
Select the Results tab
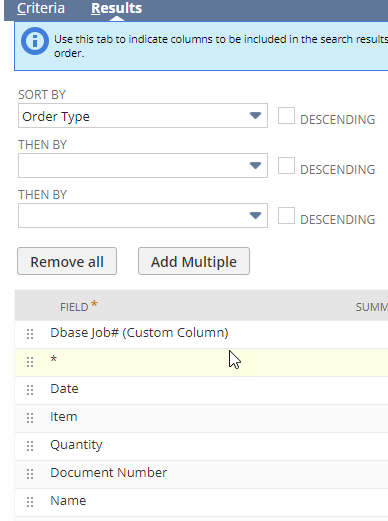(116, 8)
